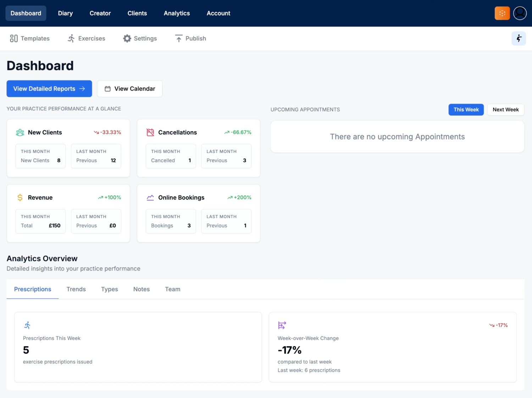Image resolution: width=532 pixels, height=398 pixels.
Task: Click the orange app icon in the header
Action: pyautogui.click(x=502, y=13)
